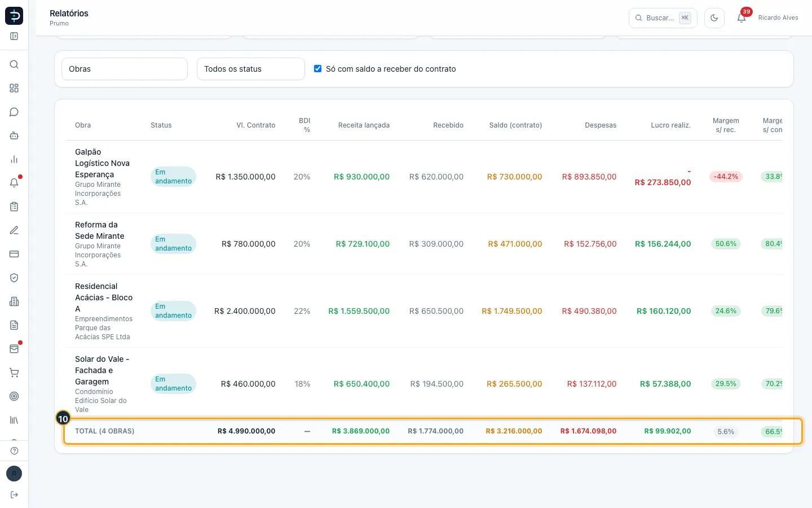Viewport: 812px width, 508px height.
Task: Toggle dark mode with moon button
Action: pos(714,18)
